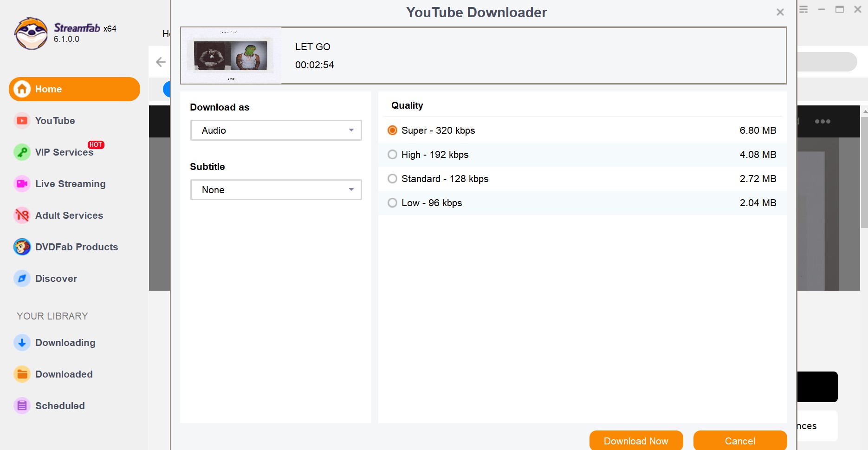Viewport: 868px width, 450px height.
Task: Open the Downloaded library label
Action: 64,374
